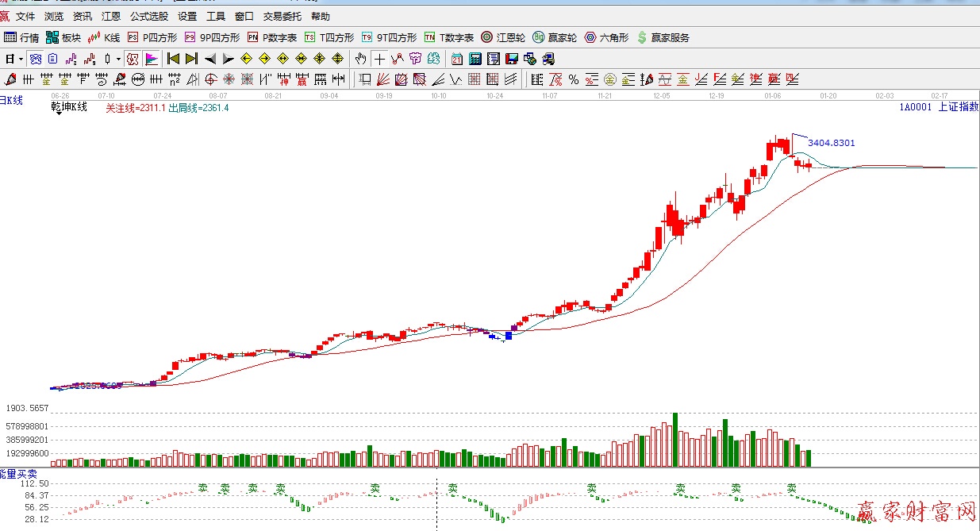
Task: Open the 六角形 hexagon chart tool
Action: pos(606,37)
